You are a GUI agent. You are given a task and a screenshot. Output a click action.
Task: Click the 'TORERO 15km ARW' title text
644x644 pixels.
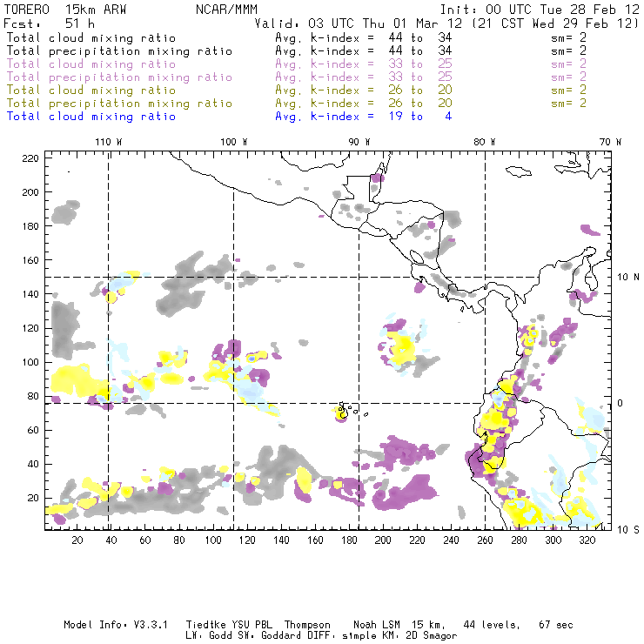click(x=65, y=10)
